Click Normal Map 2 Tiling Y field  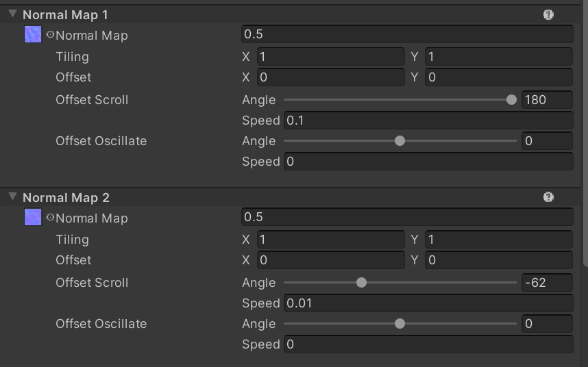coord(498,240)
